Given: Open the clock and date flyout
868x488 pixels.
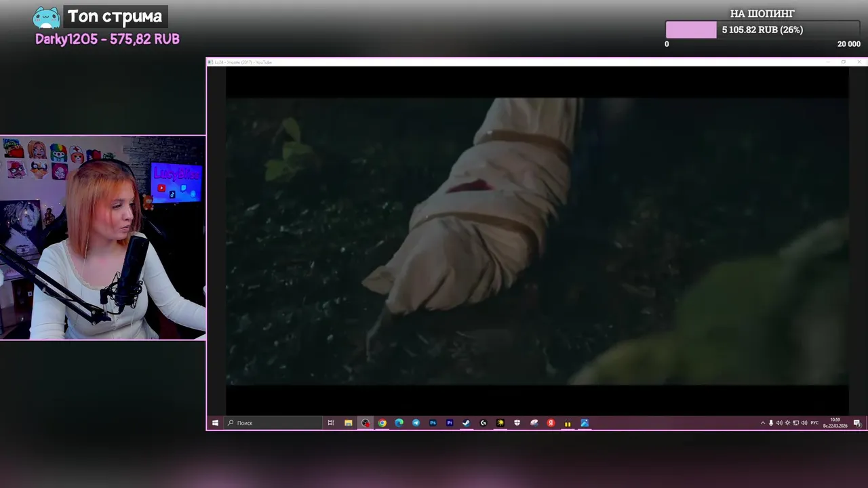Looking at the screenshot, I should (x=835, y=423).
